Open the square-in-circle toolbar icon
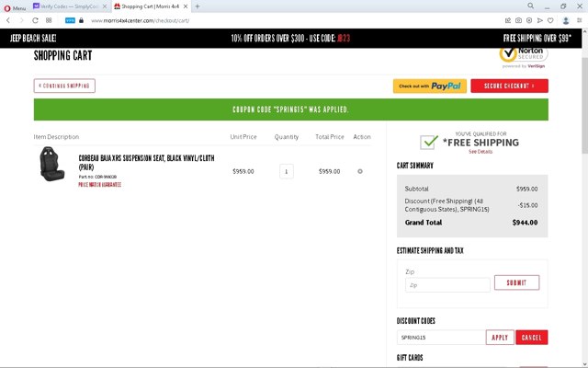588x368 pixels. click(x=529, y=20)
